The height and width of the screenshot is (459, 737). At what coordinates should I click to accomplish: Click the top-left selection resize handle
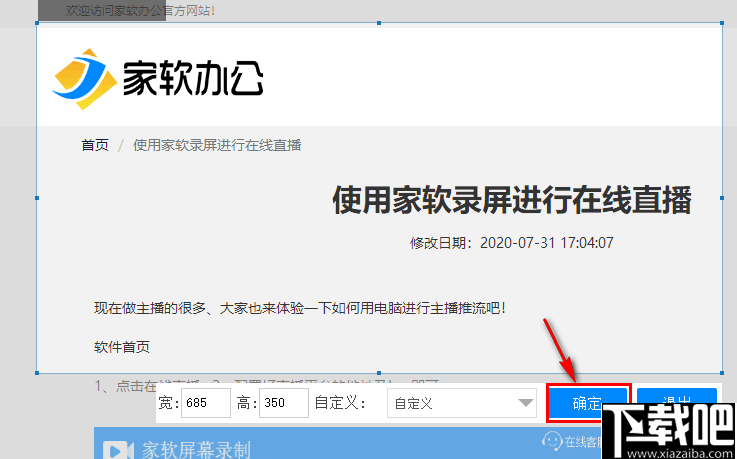37,23
